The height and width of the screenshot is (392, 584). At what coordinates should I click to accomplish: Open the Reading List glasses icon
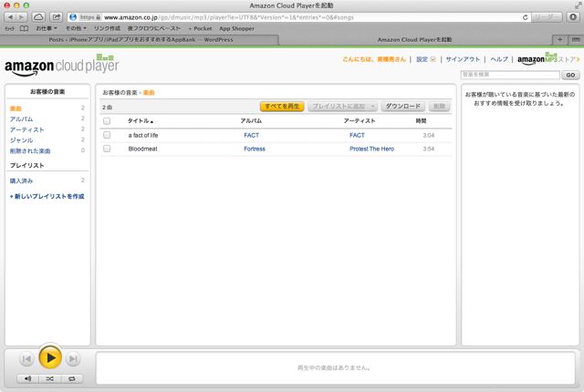coord(10,28)
